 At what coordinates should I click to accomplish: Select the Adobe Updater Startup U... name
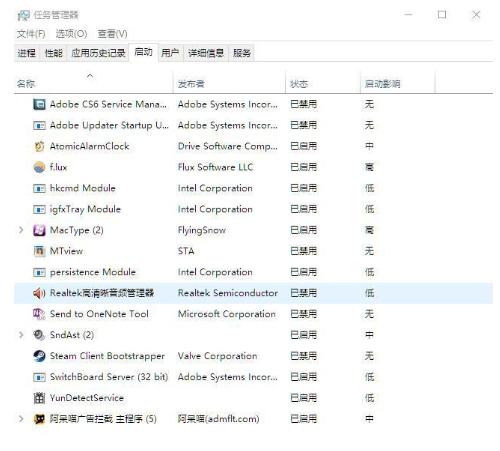click(x=109, y=125)
